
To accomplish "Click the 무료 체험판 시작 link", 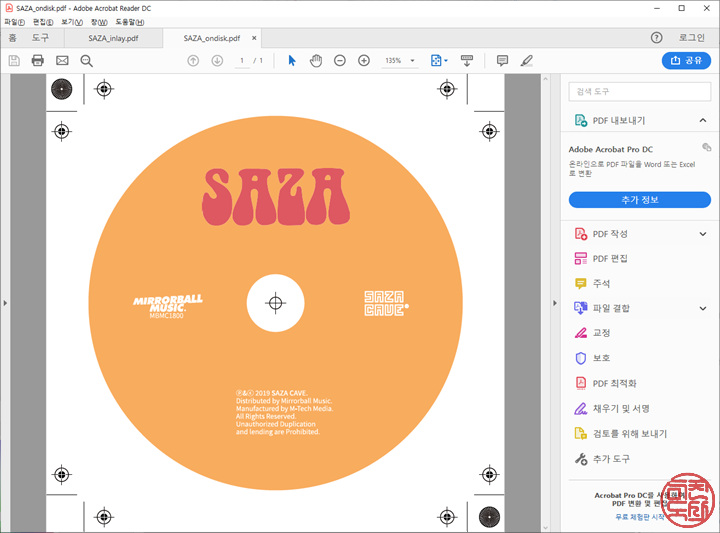I will (640, 516).
